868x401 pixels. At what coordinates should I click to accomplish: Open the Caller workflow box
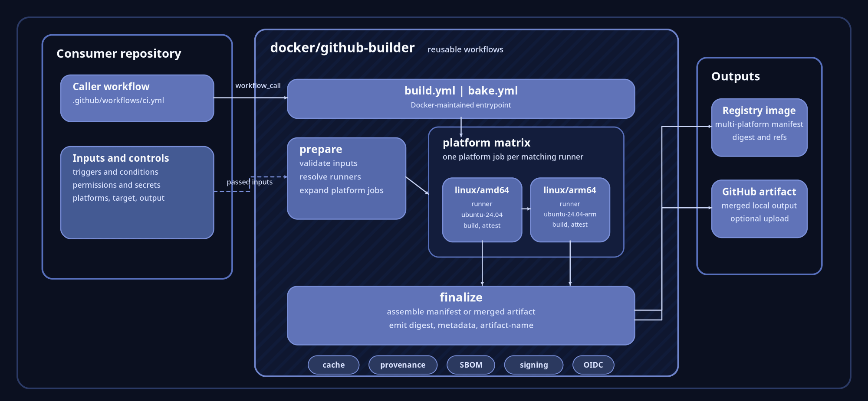[x=137, y=98]
